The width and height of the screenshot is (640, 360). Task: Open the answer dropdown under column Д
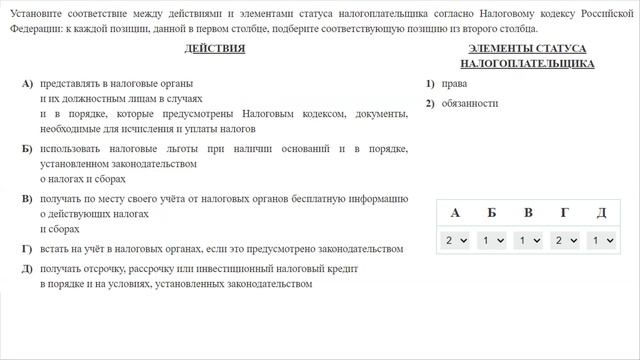point(602,240)
